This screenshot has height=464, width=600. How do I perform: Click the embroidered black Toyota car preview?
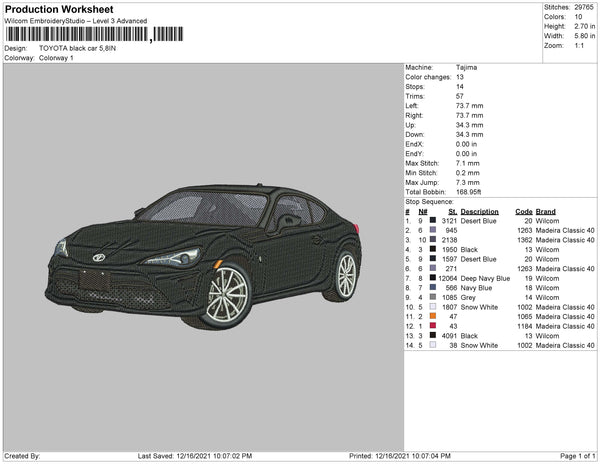(x=203, y=256)
